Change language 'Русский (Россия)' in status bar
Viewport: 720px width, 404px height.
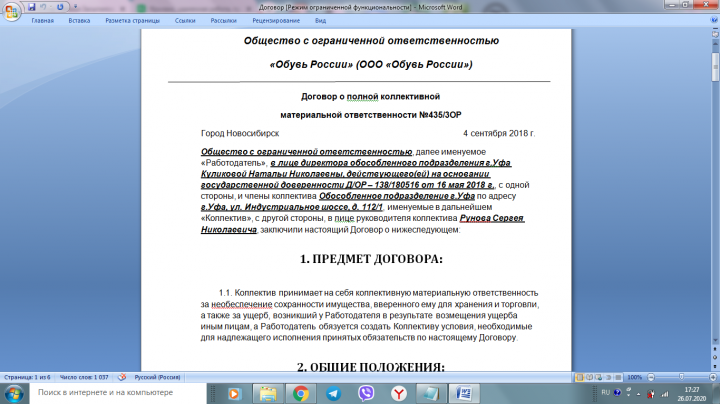157,377
